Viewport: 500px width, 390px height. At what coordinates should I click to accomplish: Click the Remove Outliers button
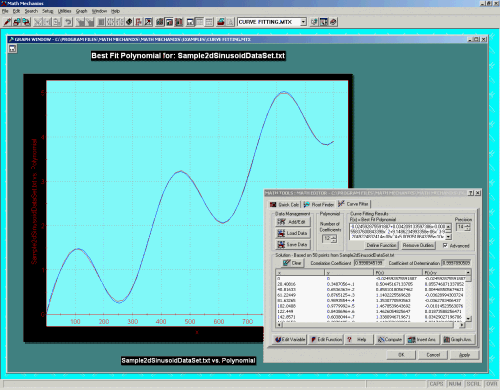[418, 245]
